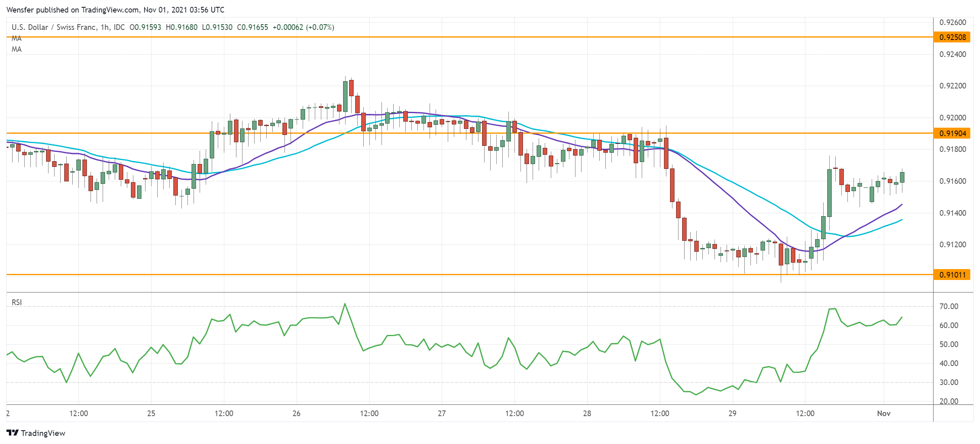The width and height of the screenshot is (980, 444).
Task: Click 0.92600 on the price scale
Action: click(952, 22)
